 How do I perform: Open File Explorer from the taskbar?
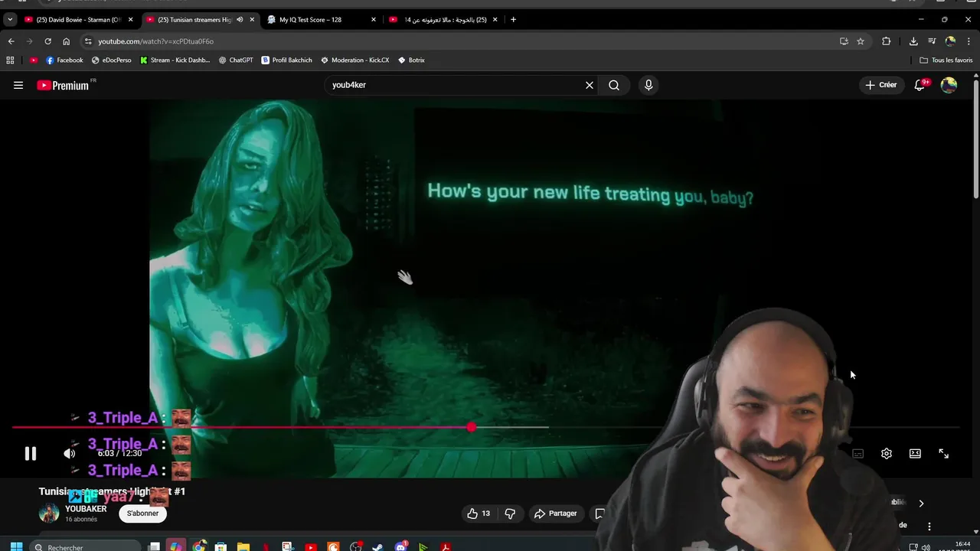[243, 547]
